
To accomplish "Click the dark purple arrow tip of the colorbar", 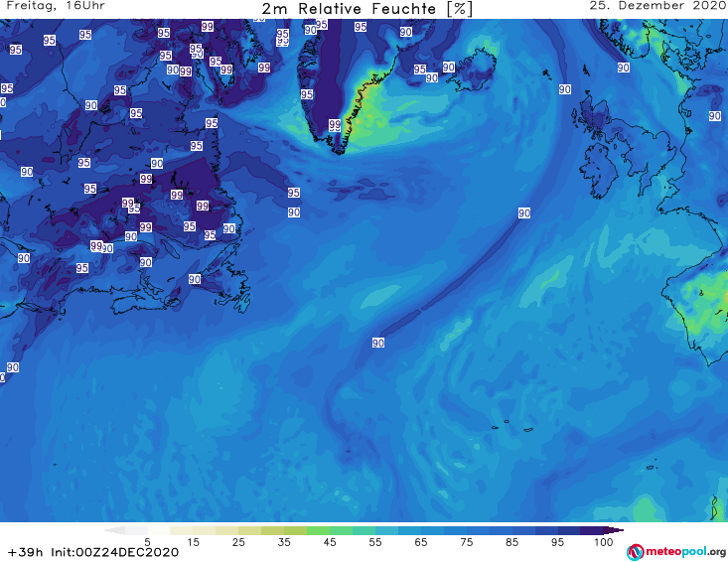I will 616,530.
